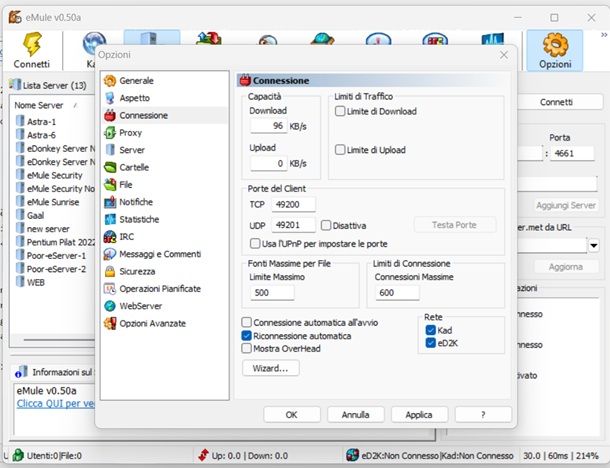The height and width of the screenshot is (468, 610).
Task: Click Utenti status bar icon
Action: click(18, 455)
